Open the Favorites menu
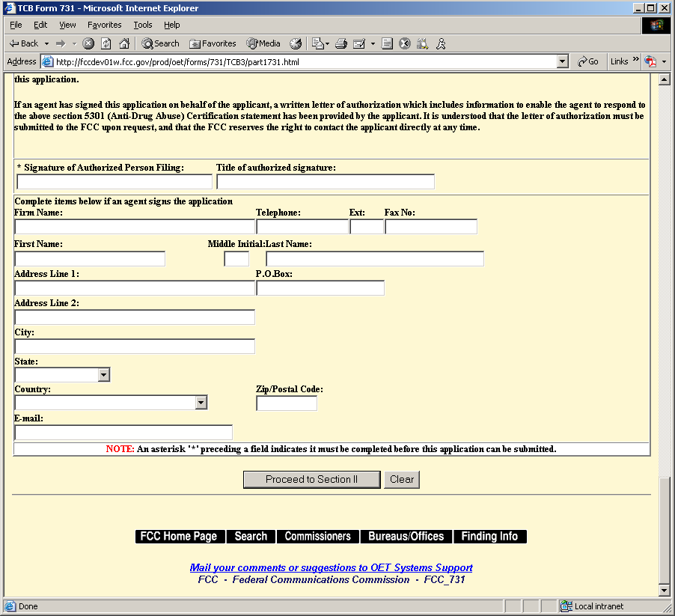This screenshot has width=675, height=616. coord(105,25)
